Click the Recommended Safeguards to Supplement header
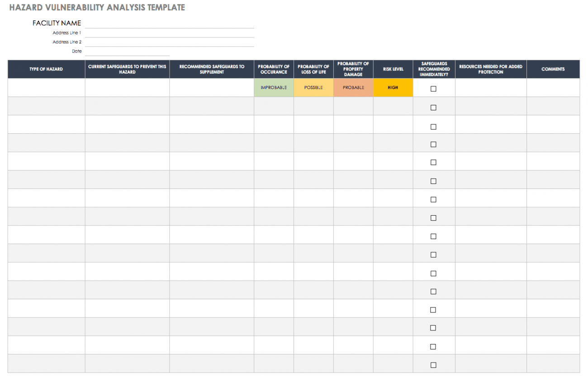The width and height of the screenshot is (588, 377). tap(212, 69)
